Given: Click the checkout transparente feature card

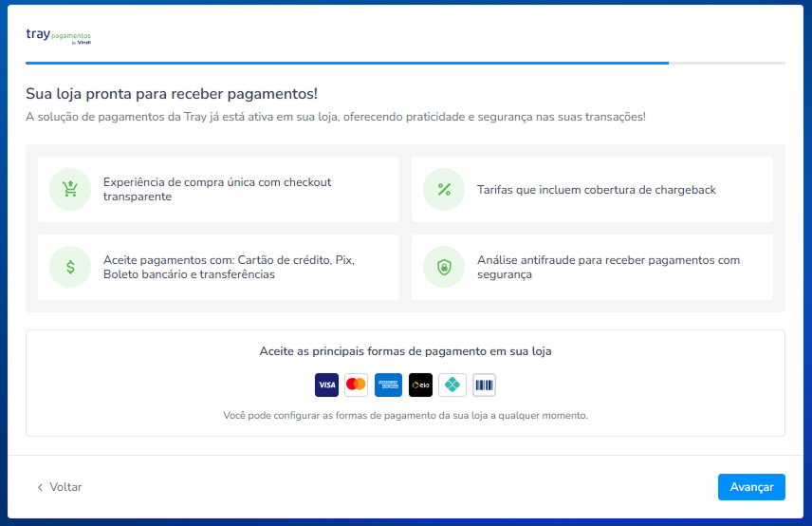Looking at the screenshot, I should 218,189.
